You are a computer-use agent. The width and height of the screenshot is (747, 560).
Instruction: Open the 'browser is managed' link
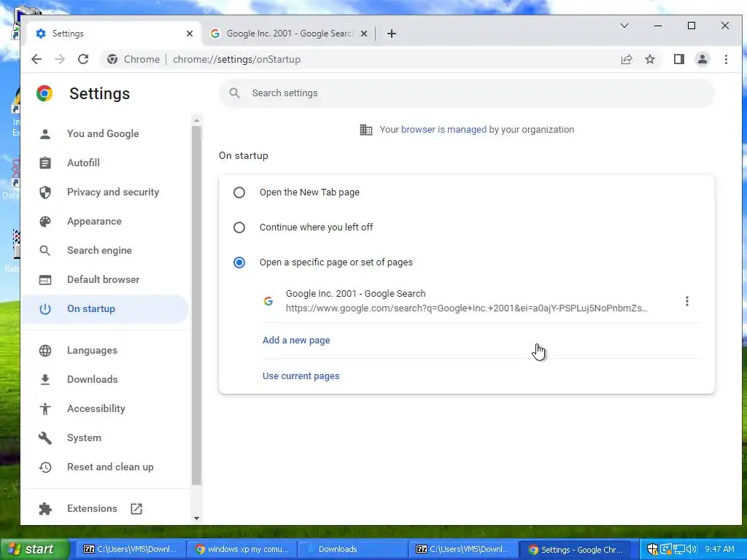[444, 130]
